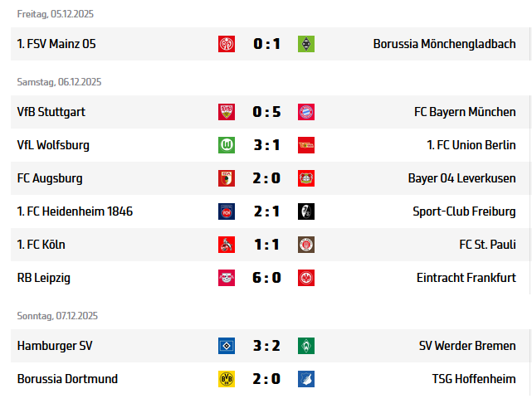The width and height of the screenshot is (532, 413).
Task: Click the 1. FC Union Berlin crest
Action: 306,145
